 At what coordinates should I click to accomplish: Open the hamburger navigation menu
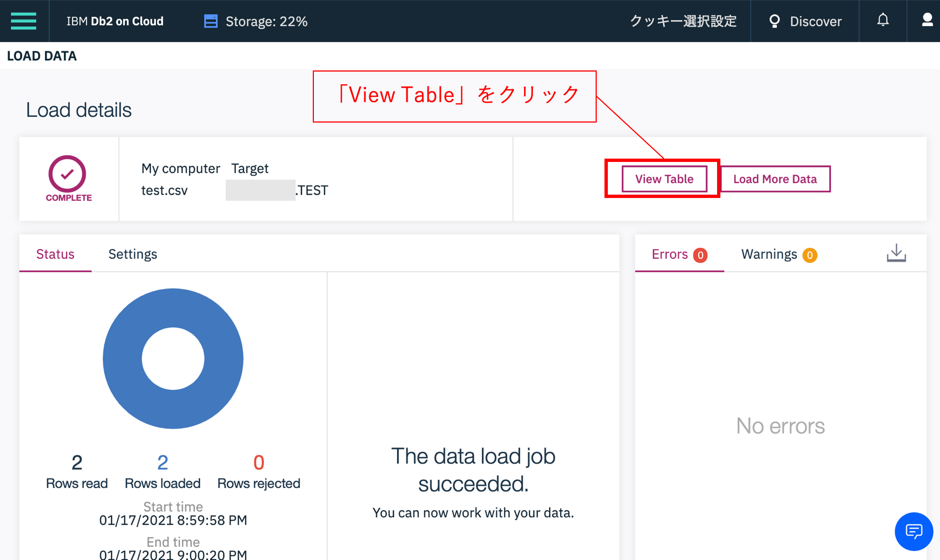(23, 21)
